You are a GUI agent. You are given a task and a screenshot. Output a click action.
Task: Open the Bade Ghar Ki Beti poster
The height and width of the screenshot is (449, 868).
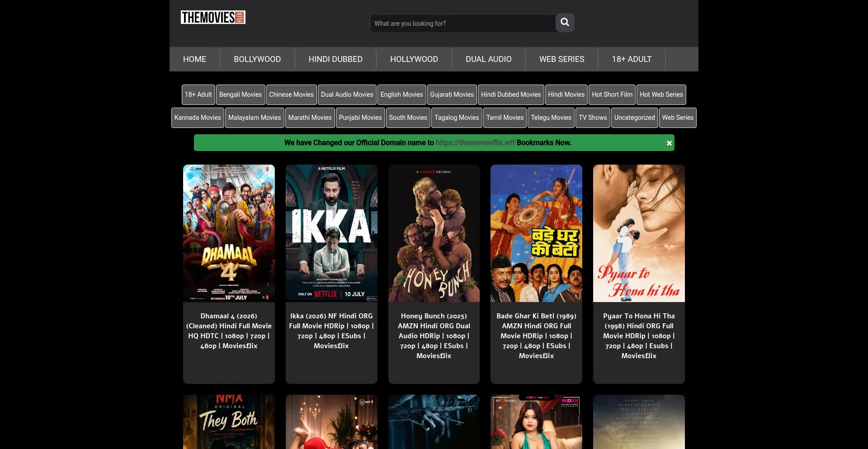[x=536, y=233]
